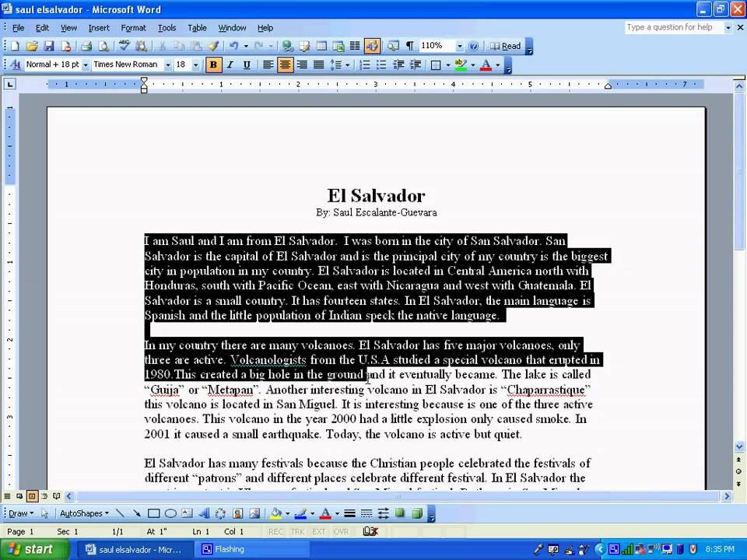Click the Read layout button
747x560 pixels.
[506, 46]
